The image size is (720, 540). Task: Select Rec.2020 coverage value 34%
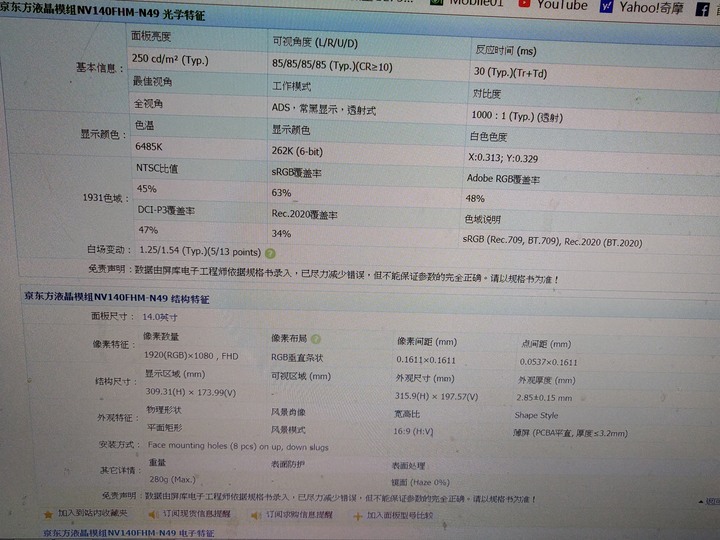[281, 234]
